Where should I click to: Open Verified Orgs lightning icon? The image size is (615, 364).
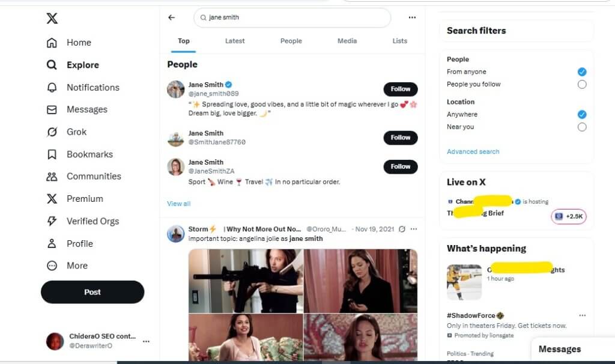click(x=52, y=221)
